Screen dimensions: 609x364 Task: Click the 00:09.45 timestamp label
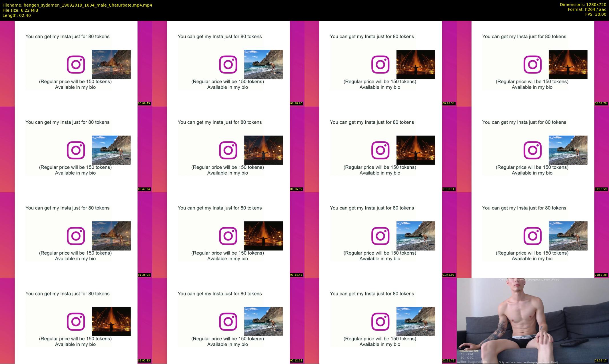tap(144, 103)
